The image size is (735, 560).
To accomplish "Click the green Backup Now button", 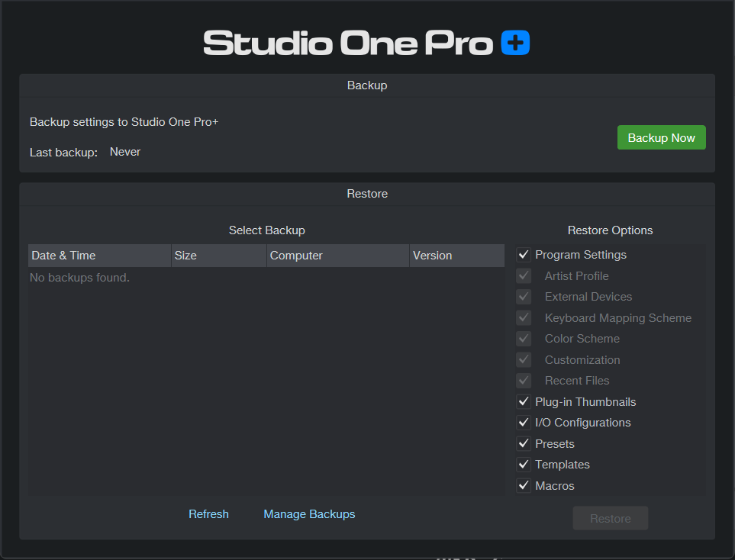I will point(661,137).
